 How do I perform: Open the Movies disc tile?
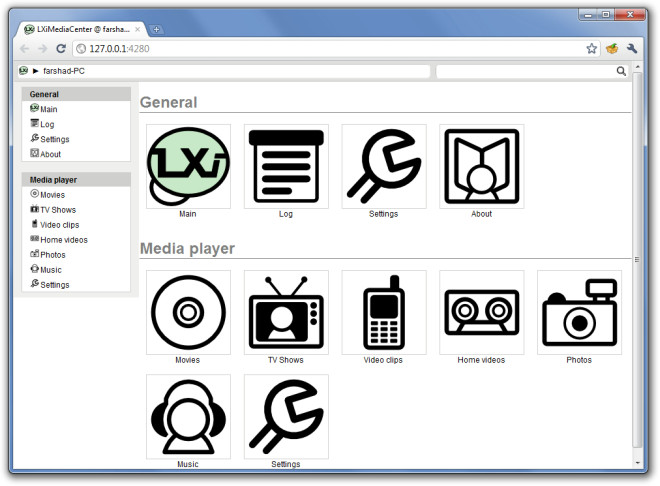point(188,312)
